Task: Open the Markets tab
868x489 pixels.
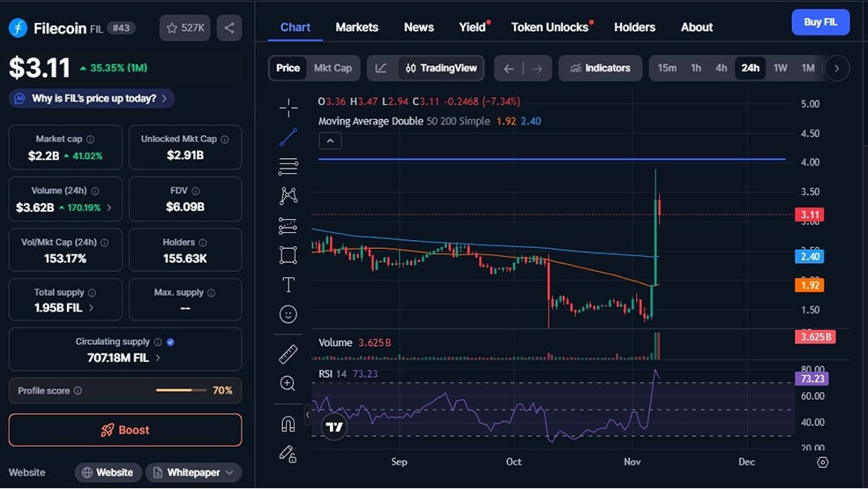Action: (x=356, y=27)
